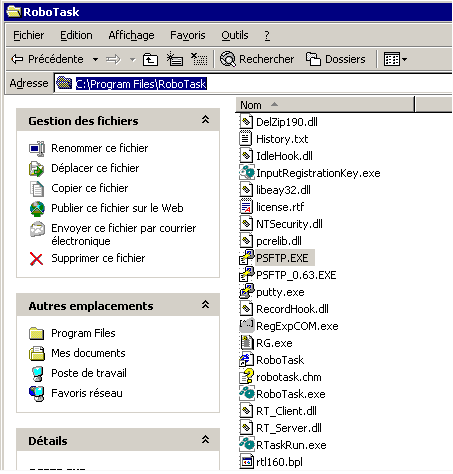Click the Nom column header
453x474 pixels.
(x=325, y=105)
